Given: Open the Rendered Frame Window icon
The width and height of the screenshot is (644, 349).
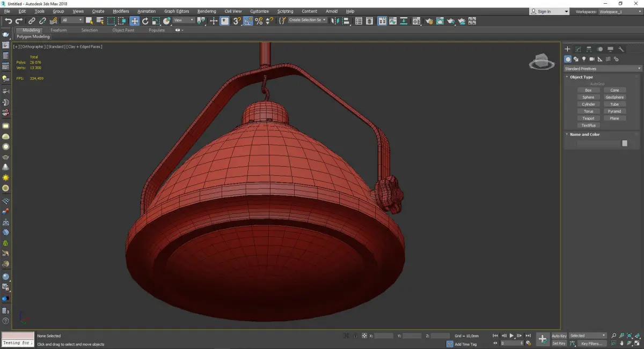Looking at the screenshot, I should coord(440,21).
